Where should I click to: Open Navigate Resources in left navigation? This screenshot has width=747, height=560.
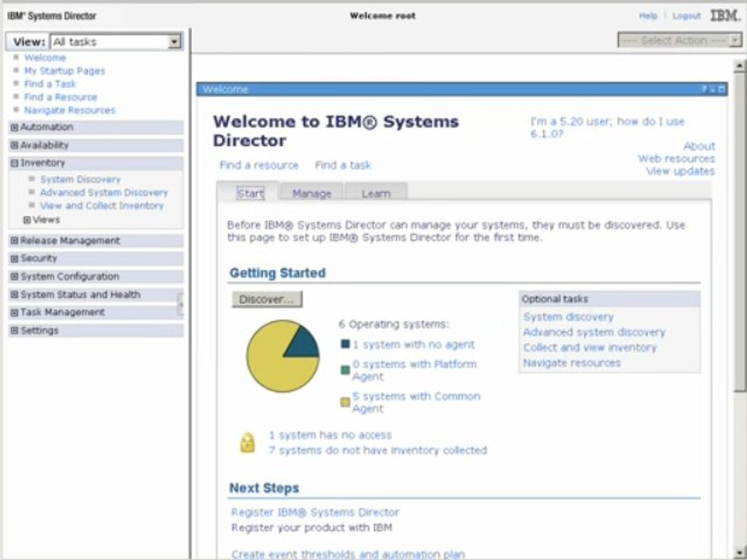click(70, 110)
